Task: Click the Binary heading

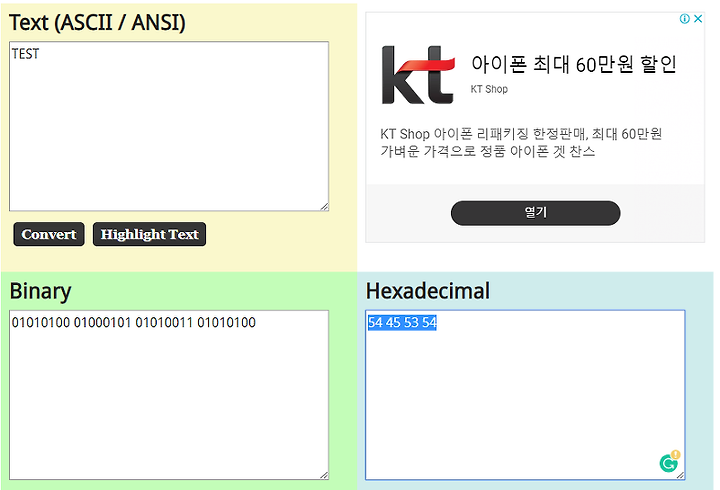Action: point(40,292)
